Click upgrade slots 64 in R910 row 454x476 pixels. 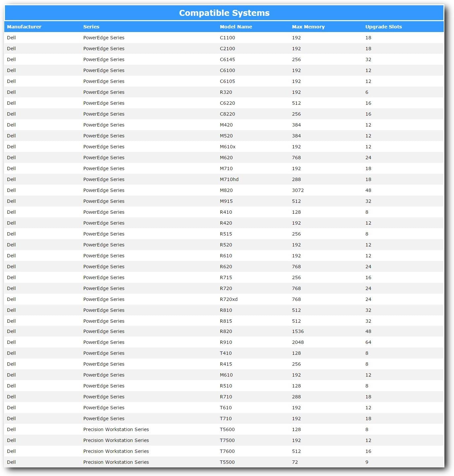[x=368, y=342]
